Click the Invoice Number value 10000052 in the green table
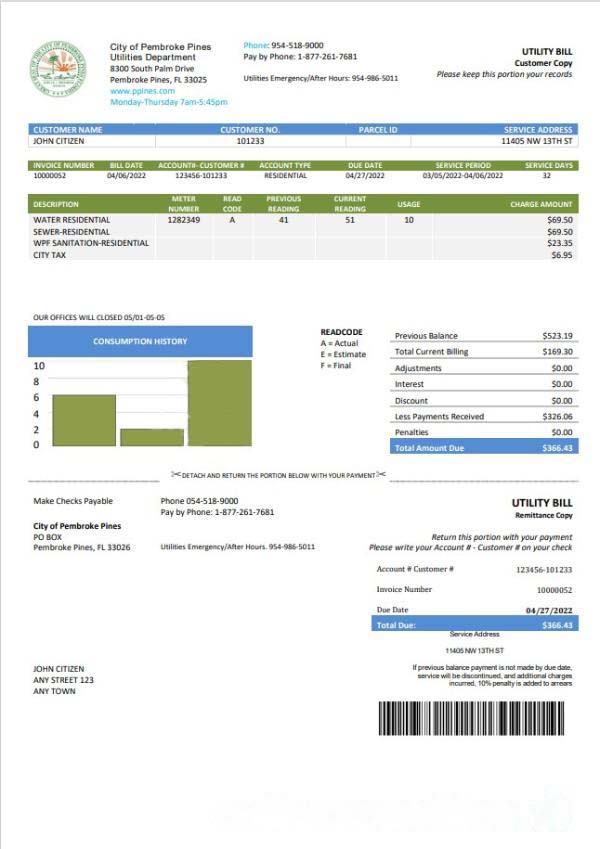 click(x=49, y=175)
